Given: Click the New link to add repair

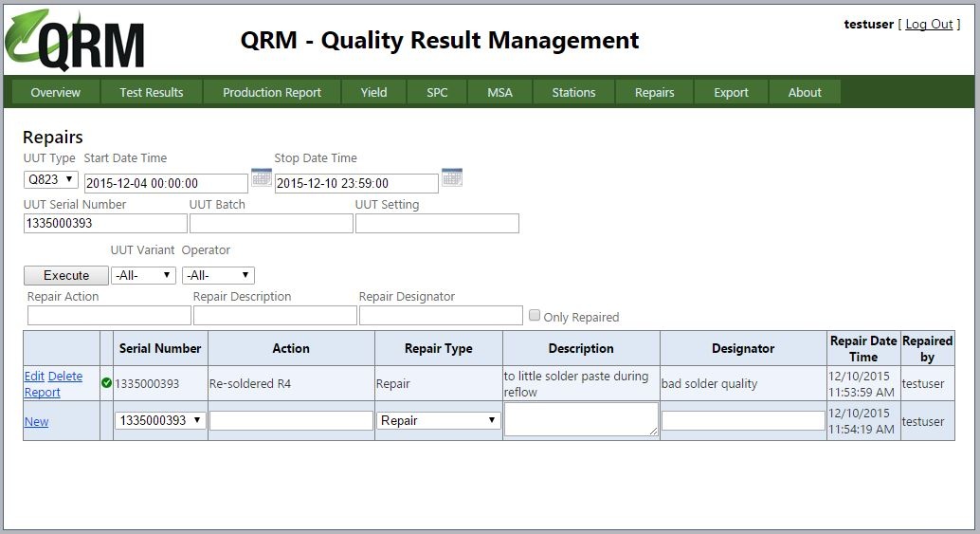Looking at the screenshot, I should (36, 421).
